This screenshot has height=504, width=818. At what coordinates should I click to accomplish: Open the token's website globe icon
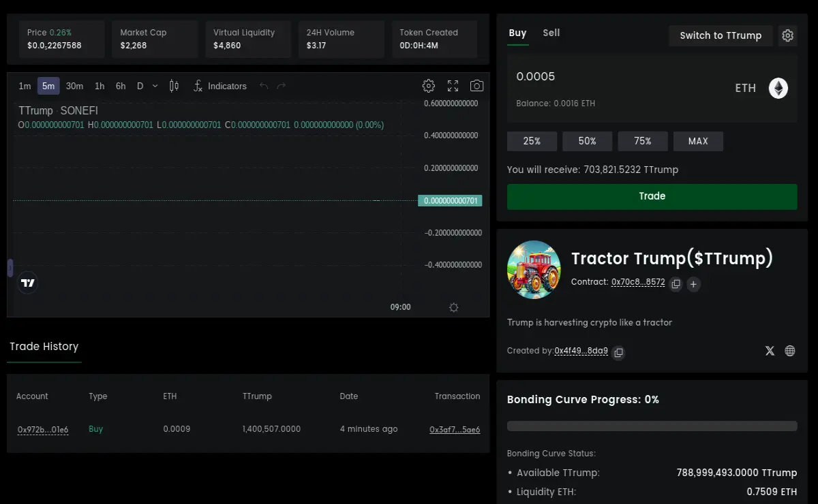coord(790,351)
